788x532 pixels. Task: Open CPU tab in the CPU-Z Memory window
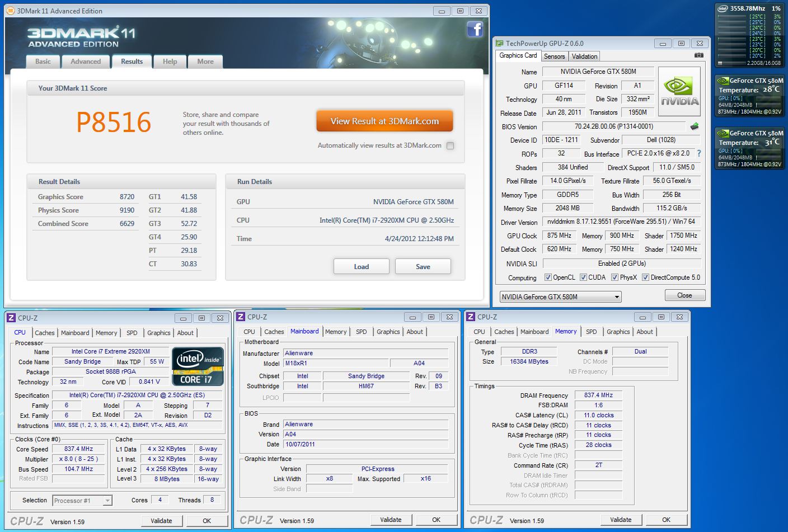point(480,332)
